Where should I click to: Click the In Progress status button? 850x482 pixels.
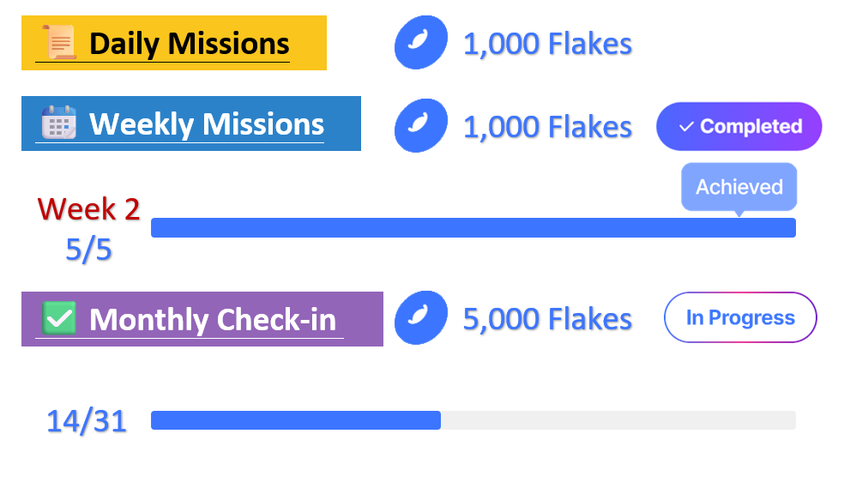click(740, 318)
